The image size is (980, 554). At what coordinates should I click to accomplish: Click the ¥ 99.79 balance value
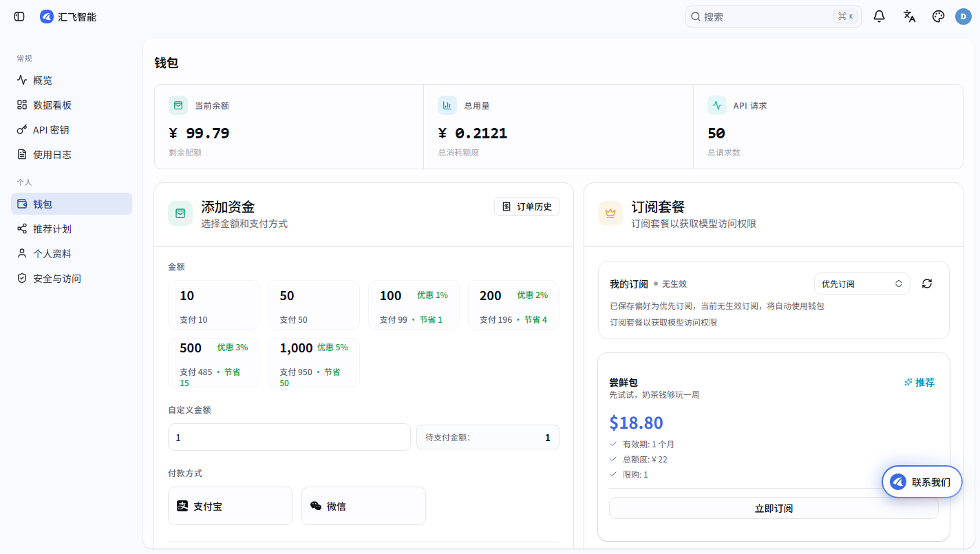pyautogui.click(x=199, y=134)
